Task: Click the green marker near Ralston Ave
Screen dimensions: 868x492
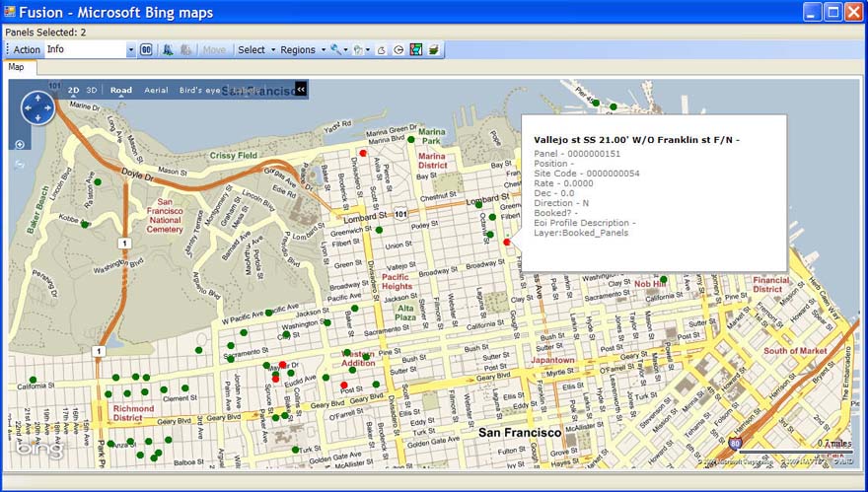Action: click(98, 181)
